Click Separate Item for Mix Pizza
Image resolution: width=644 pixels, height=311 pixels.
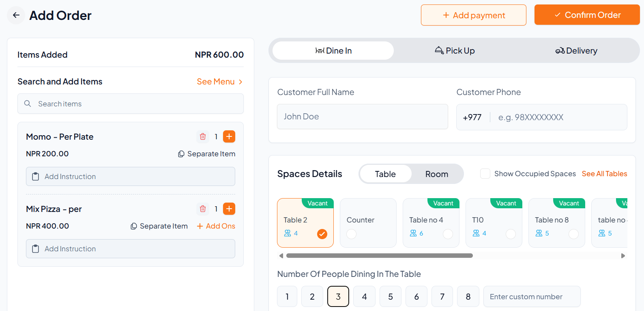click(134, 227)
